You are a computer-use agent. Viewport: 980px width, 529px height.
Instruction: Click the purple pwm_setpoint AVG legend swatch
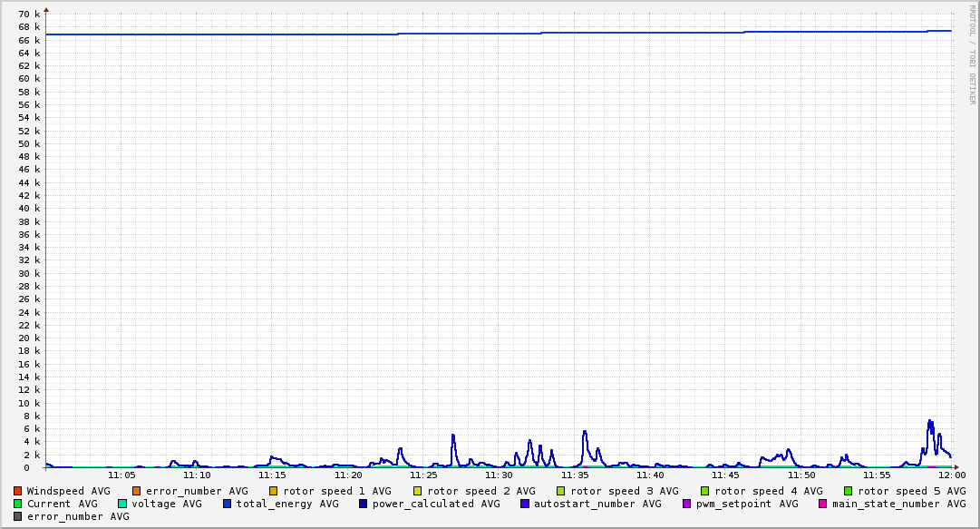(x=686, y=504)
